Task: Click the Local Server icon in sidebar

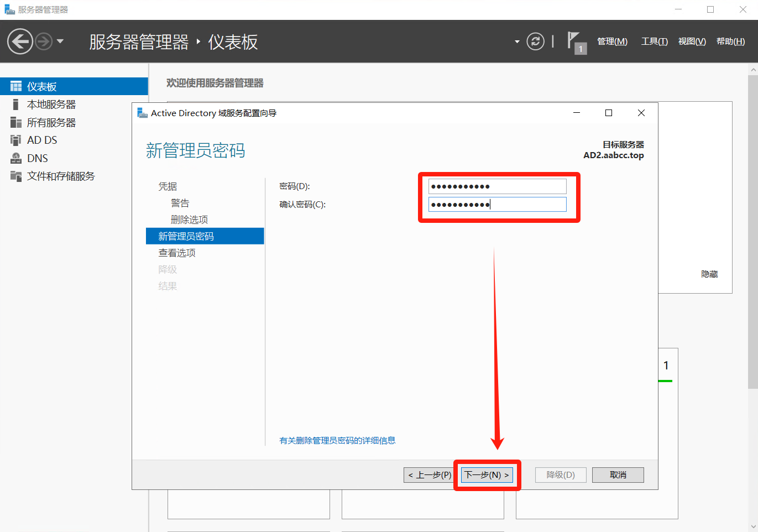Action: coord(16,105)
